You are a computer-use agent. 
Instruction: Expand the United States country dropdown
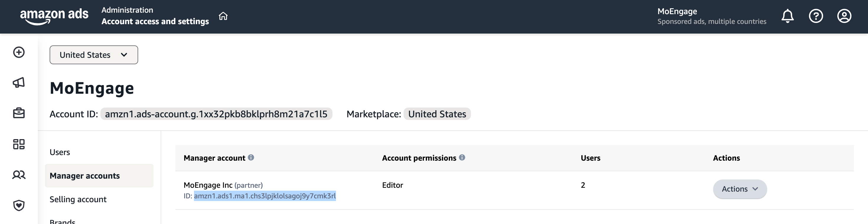94,55
